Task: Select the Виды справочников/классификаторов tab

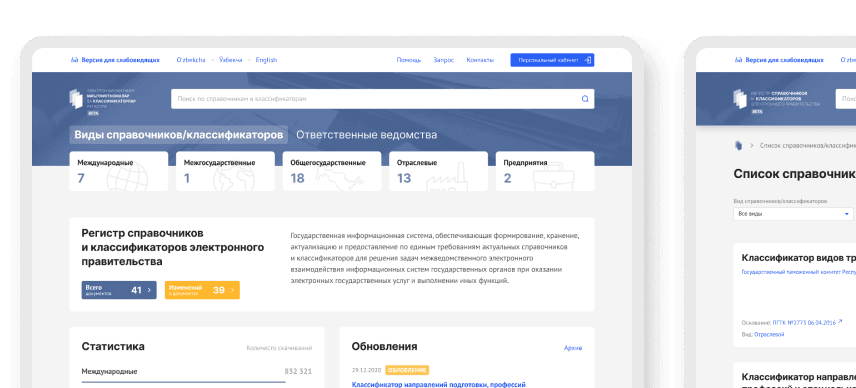Action: (179, 135)
